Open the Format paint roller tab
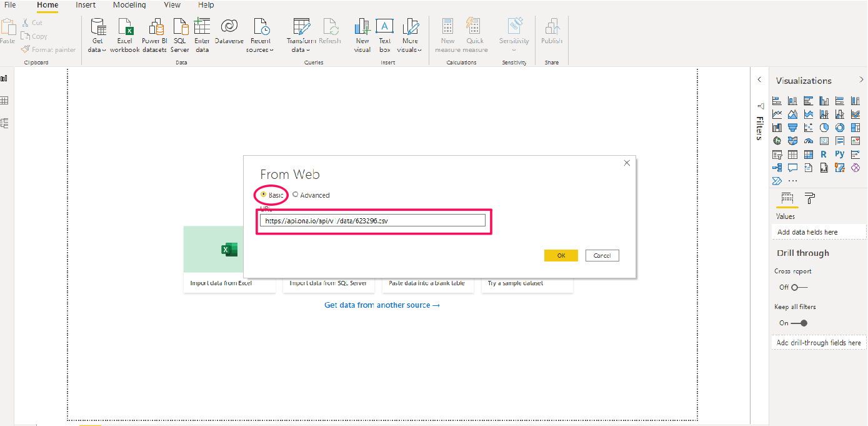This screenshot has width=868, height=426. (810, 199)
